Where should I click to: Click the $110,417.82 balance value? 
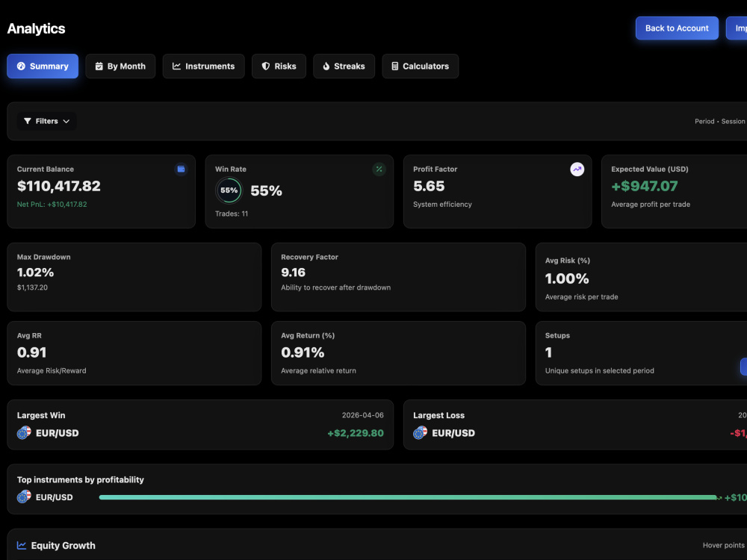tap(58, 186)
